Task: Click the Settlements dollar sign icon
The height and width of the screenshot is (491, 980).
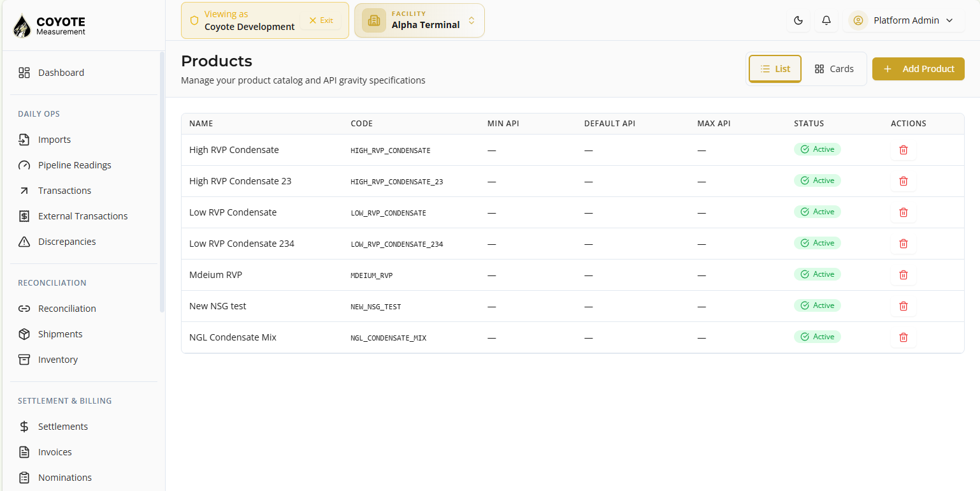Action: pos(24,427)
